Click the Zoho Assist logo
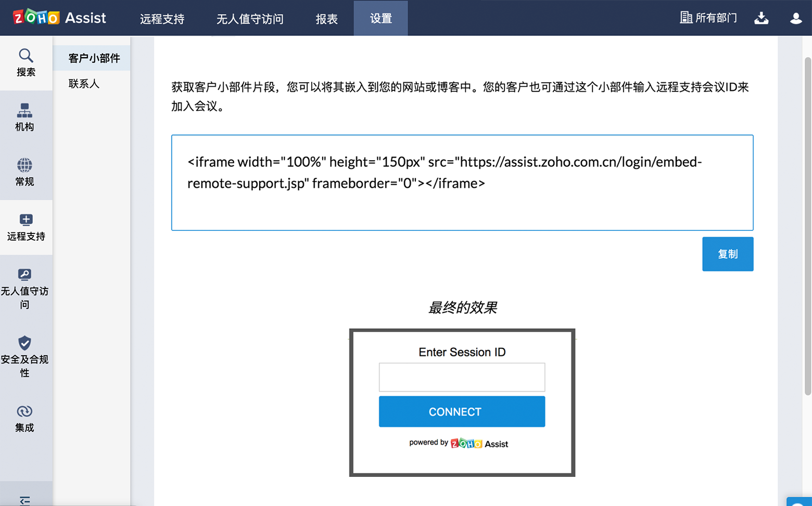 (x=59, y=18)
